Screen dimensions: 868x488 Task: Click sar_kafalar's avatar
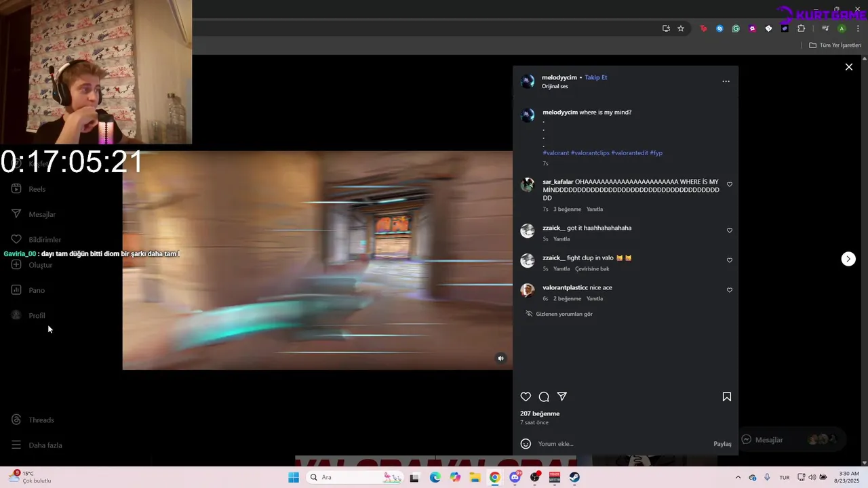click(527, 185)
